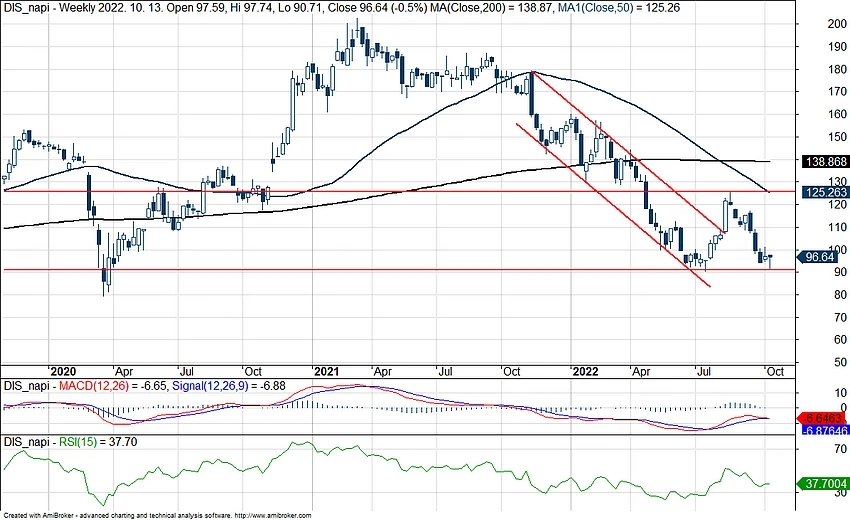Click the 70 level on RSI axis
This screenshot has width=850, height=520.
point(840,448)
